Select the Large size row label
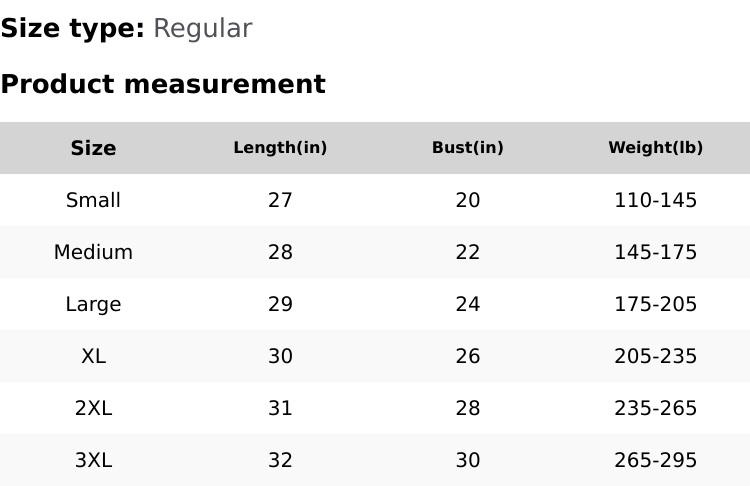 click(x=93, y=304)
